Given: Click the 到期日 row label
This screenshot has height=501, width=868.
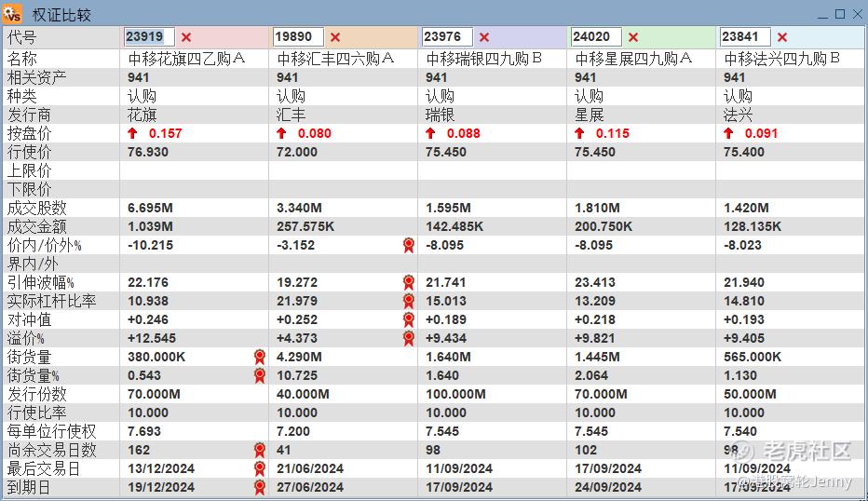Looking at the screenshot, I should click(28, 487).
